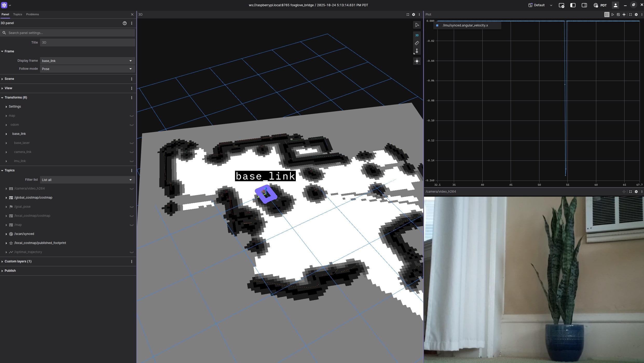This screenshot has width=644, height=363.
Task: Open the Display frame dropdown
Action: [87, 61]
